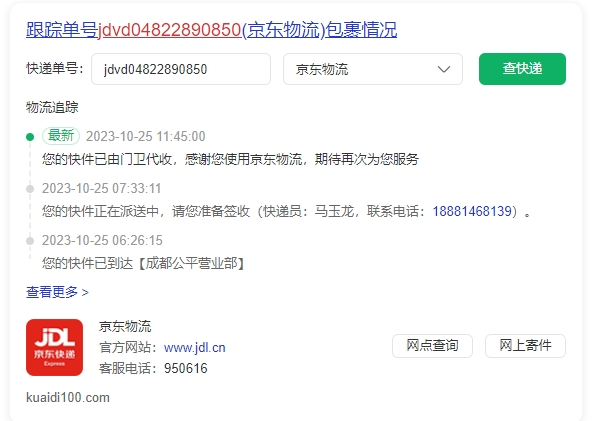Click courier phone number 18881468139

(x=472, y=211)
